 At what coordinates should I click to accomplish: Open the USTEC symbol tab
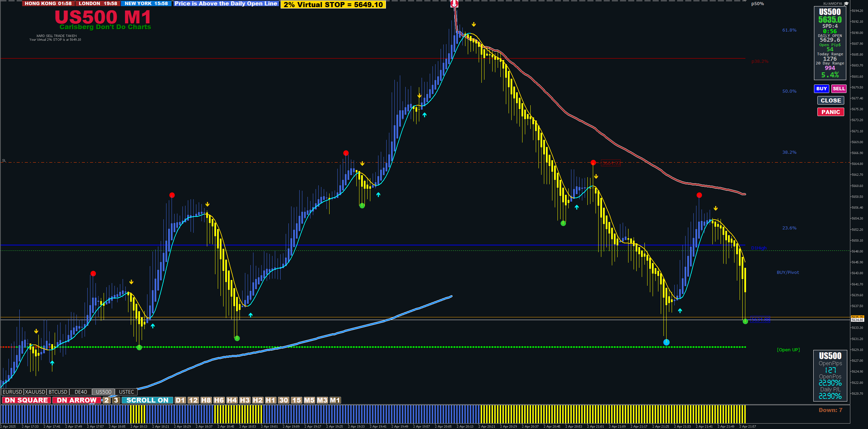[x=126, y=392]
